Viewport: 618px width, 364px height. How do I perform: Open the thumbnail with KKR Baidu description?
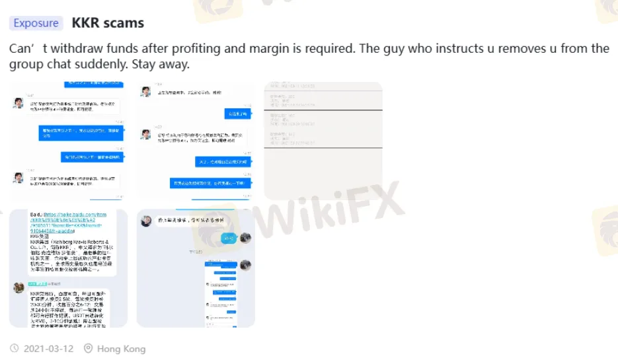(x=68, y=268)
